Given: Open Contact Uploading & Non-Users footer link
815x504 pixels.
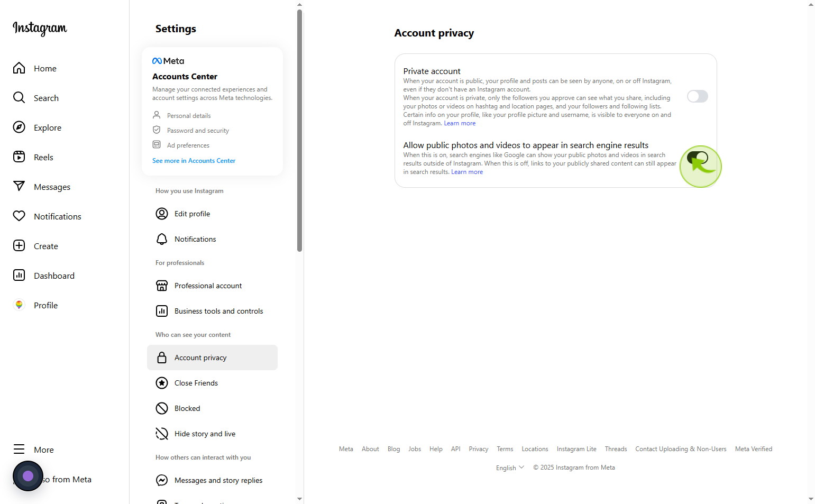Looking at the screenshot, I should coord(681,449).
